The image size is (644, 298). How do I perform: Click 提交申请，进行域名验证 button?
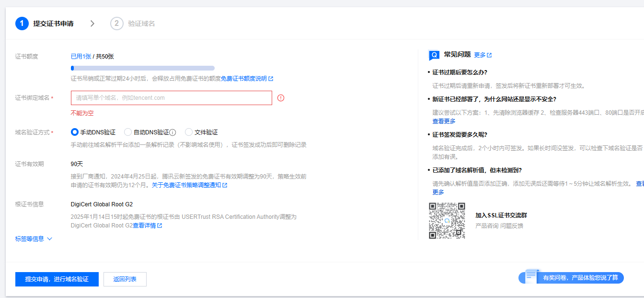click(x=57, y=279)
